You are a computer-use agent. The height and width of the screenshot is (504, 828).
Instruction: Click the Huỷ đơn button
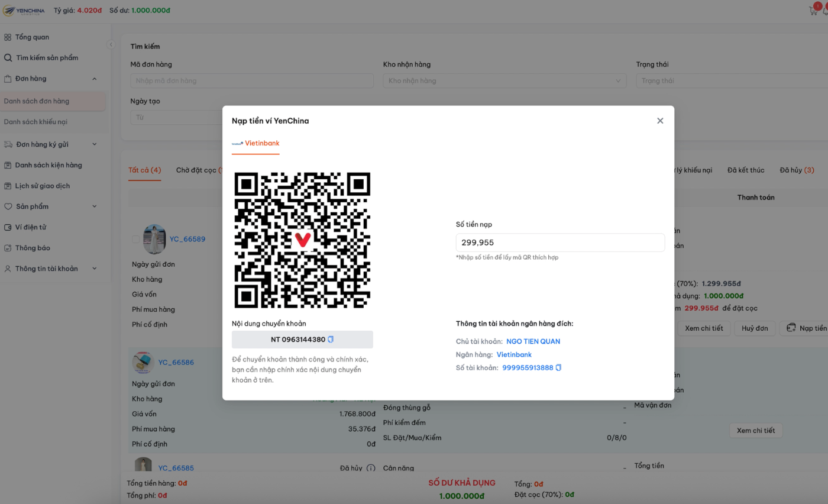point(754,328)
